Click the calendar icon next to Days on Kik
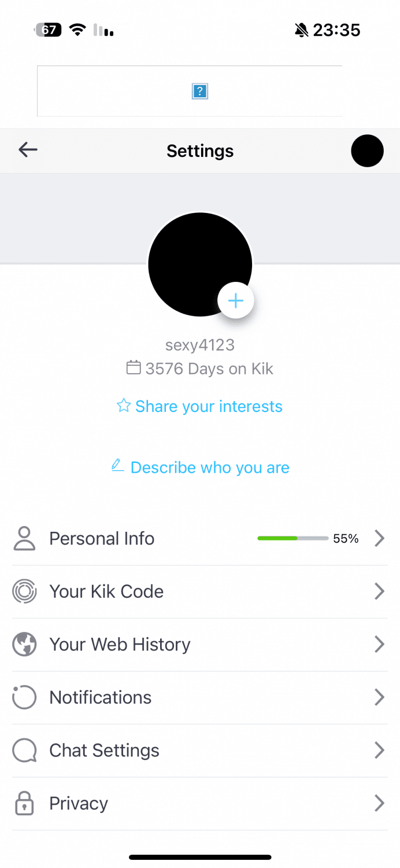400x868 pixels. 134,367
